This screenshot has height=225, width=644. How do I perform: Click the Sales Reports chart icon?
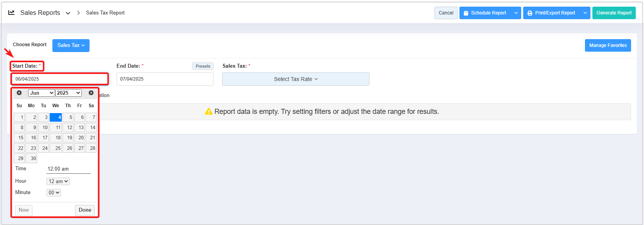[x=11, y=13]
